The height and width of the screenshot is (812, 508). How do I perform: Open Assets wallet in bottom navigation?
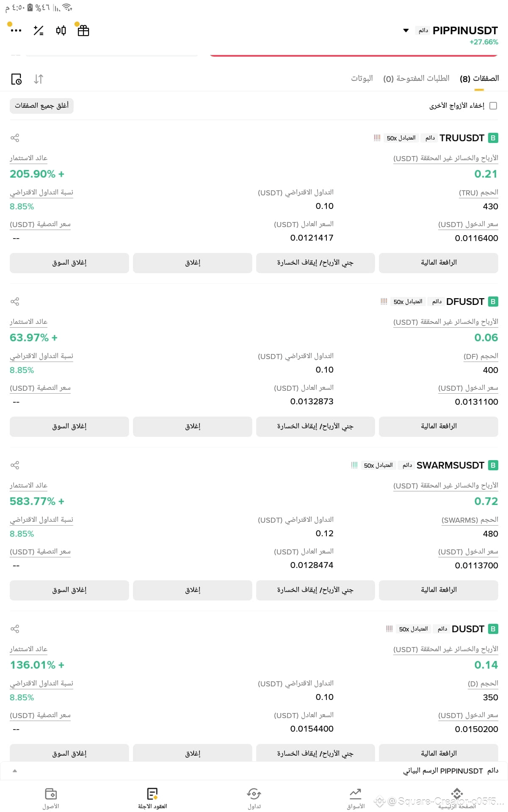[x=51, y=798]
